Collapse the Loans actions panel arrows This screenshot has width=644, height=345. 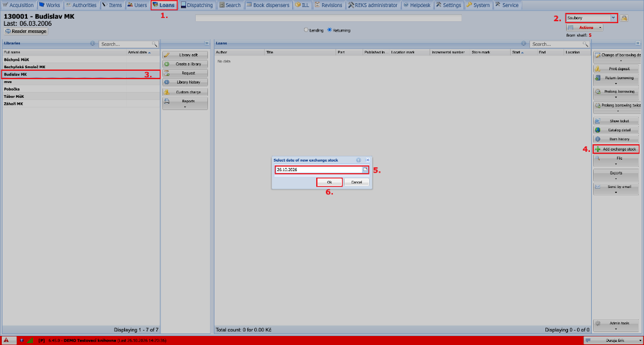[x=638, y=43]
